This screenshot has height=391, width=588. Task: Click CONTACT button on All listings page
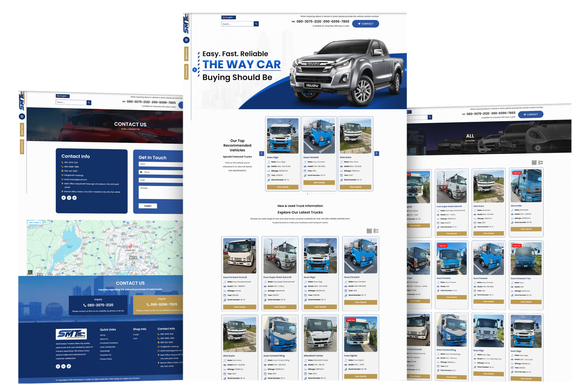[531, 114]
